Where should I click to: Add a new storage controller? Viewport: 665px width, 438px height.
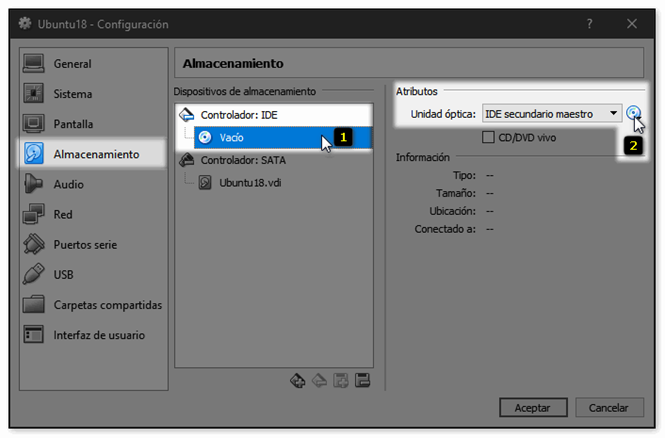click(298, 380)
